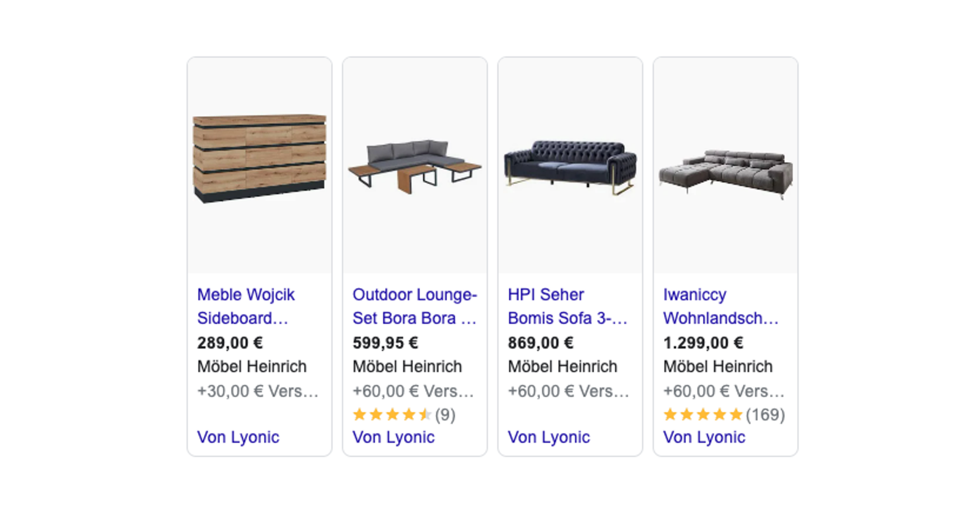Open the Outdoor Lounge-Set Bora Bora title
980x511 pixels.
[415, 306]
